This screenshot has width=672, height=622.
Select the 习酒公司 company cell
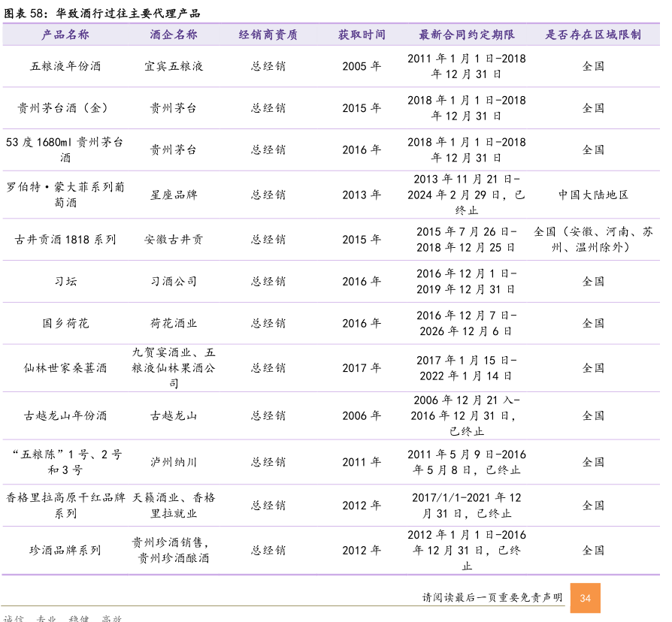click(174, 282)
